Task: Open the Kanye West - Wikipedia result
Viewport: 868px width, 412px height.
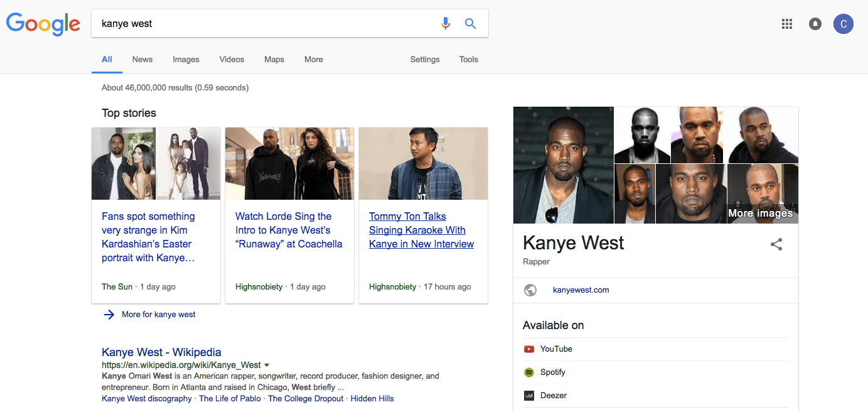Action: click(x=161, y=352)
